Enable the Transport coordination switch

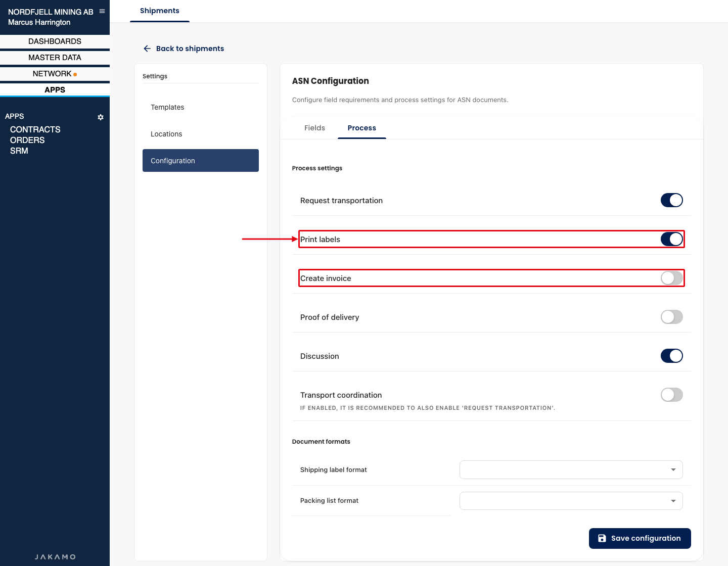tap(672, 395)
